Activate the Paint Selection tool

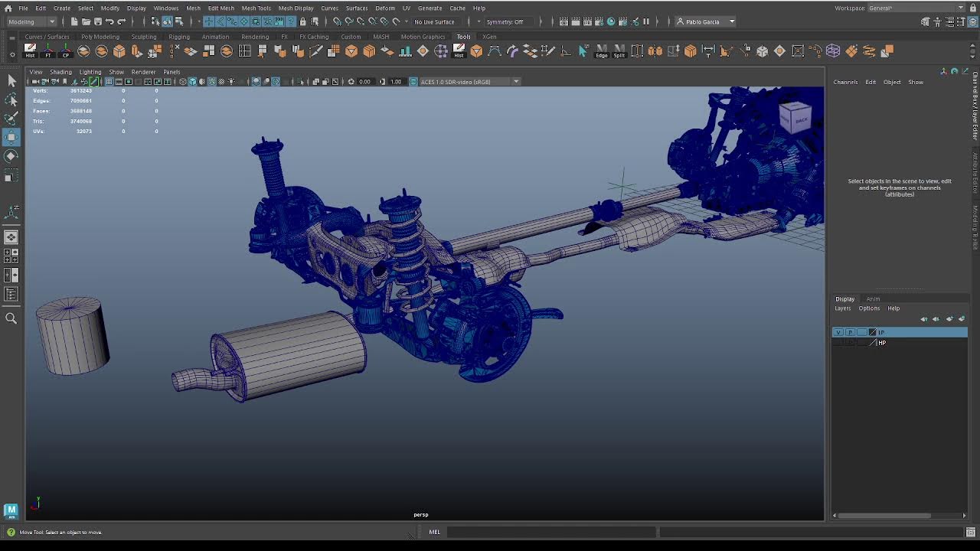[x=11, y=118]
